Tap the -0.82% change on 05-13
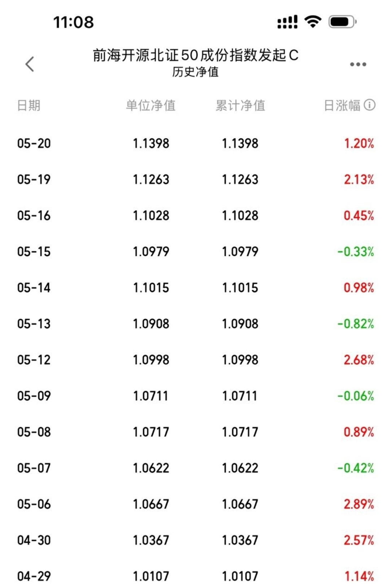Viewport: 390px width, 588px height. [x=355, y=324]
